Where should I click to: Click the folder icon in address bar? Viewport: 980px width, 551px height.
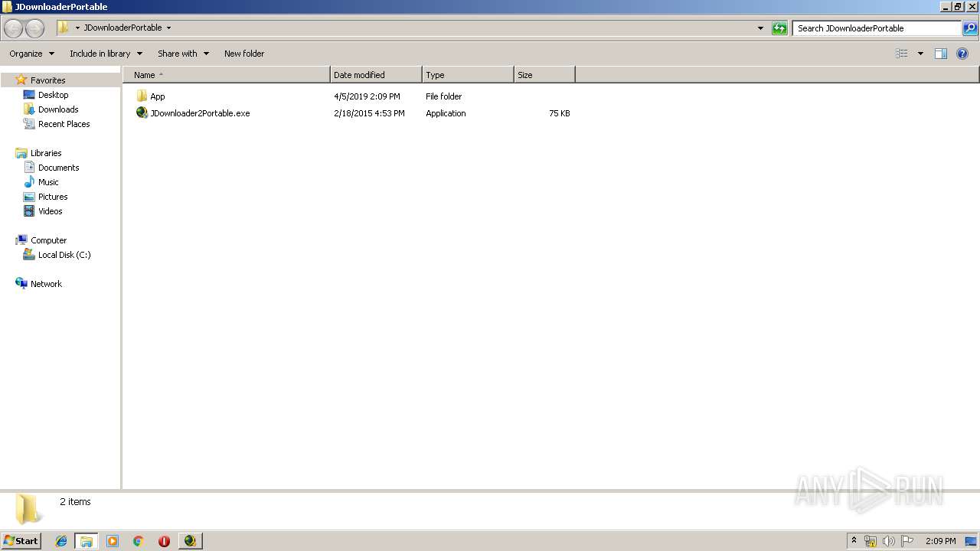tap(64, 28)
